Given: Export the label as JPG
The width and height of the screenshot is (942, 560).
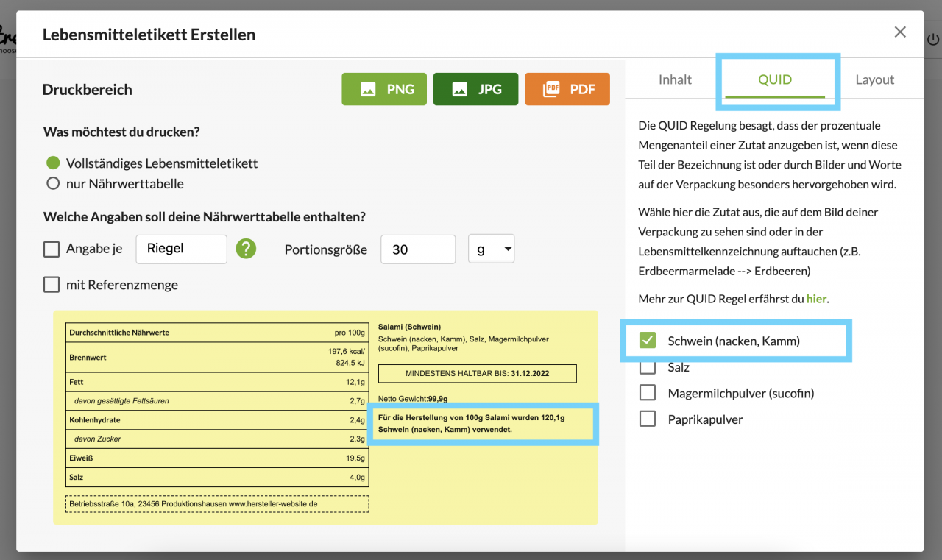Looking at the screenshot, I should tap(475, 88).
